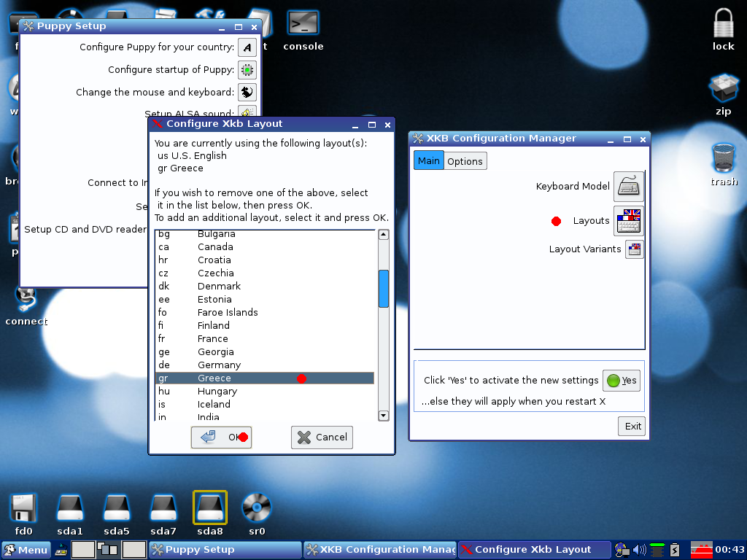Select Finland in the layout list

pyautogui.click(x=265, y=326)
